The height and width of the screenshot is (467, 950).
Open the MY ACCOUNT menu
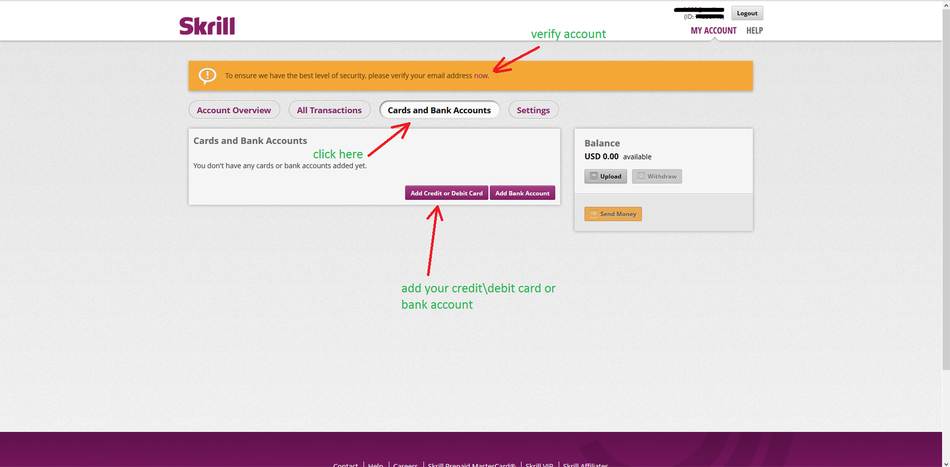[713, 30]
